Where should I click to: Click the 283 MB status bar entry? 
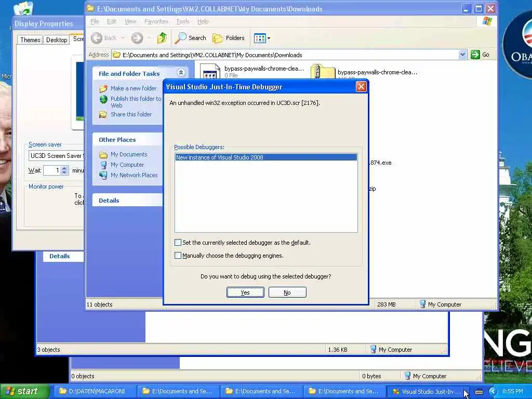click(x=387, y=304)
